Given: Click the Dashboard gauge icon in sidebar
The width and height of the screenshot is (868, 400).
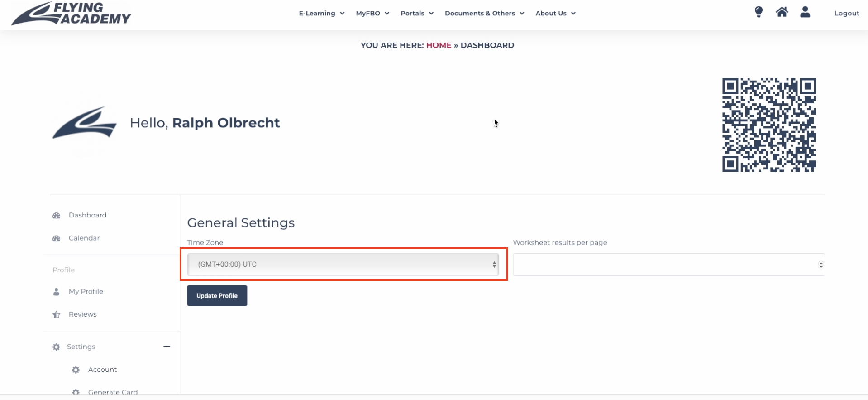Looking at the screenshot, I should (x=57, y=216).
